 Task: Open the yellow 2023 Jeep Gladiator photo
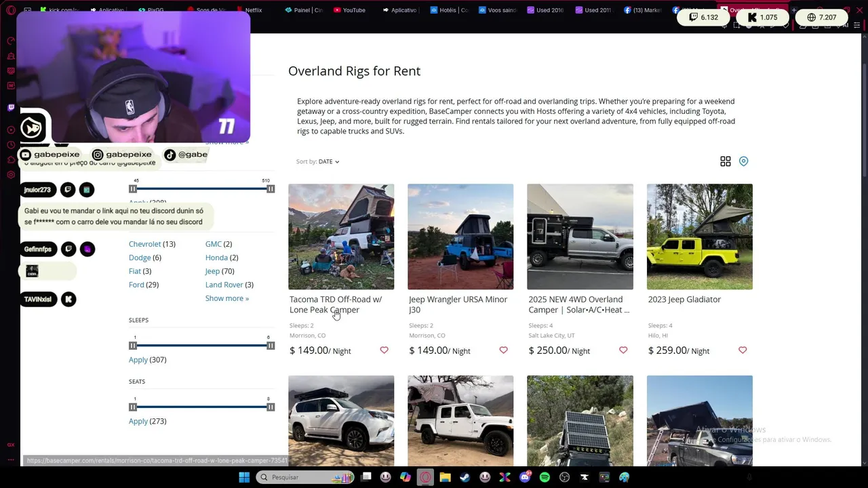pyautogui.click(x=700, y=237)
